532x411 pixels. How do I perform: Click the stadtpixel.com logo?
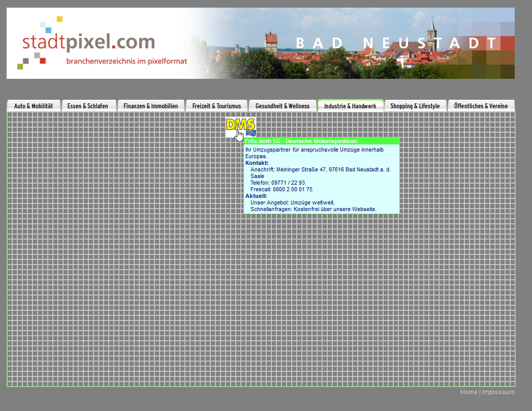(x=88, y=42)
